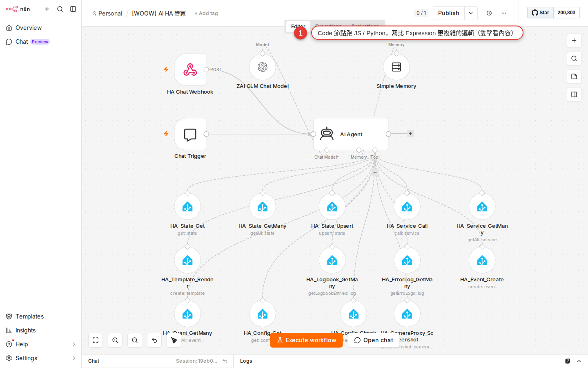Select the Simple Memory node
Screen dimensions: 588x368
[x=396, y=67]
